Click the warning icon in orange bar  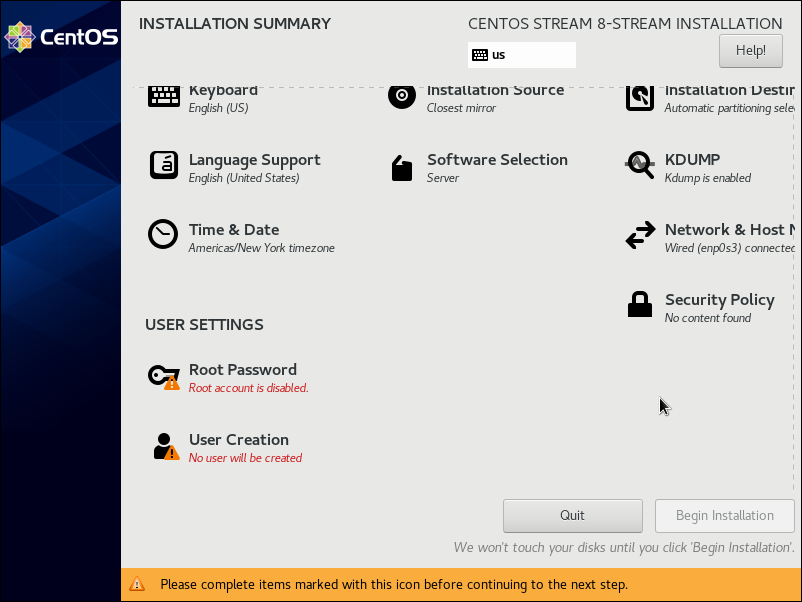point(138,584)
